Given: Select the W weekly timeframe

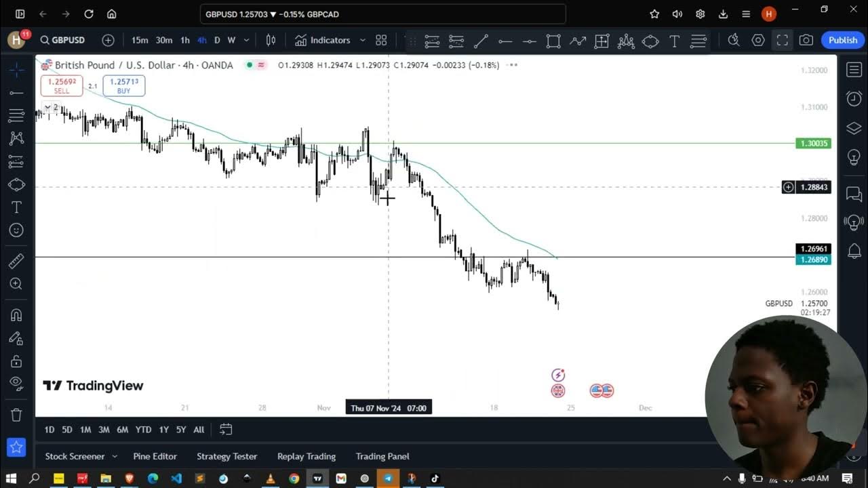Looking at the screenshot, I should [231, 40].
